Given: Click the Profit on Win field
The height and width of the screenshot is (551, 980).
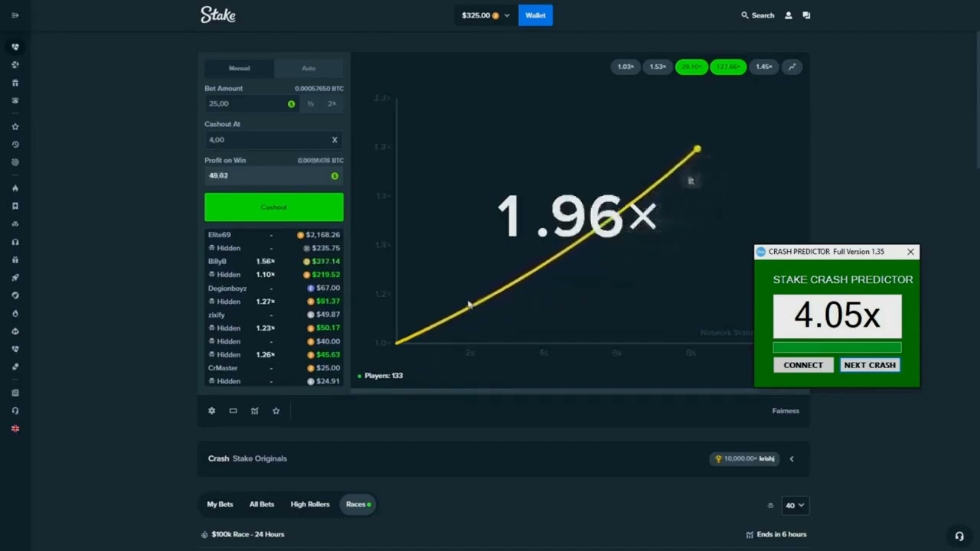Looking at the screenshot, I should (x=273, y=176).
